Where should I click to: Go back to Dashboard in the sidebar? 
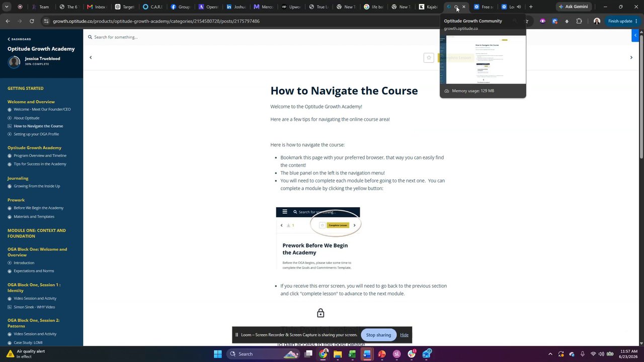coord(19,39)
